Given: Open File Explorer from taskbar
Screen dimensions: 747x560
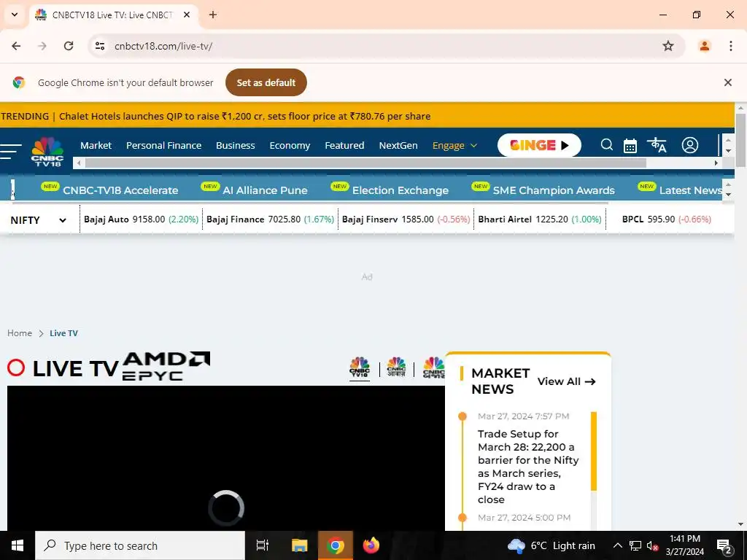Looking at the screenshot, I should (299, 545).
